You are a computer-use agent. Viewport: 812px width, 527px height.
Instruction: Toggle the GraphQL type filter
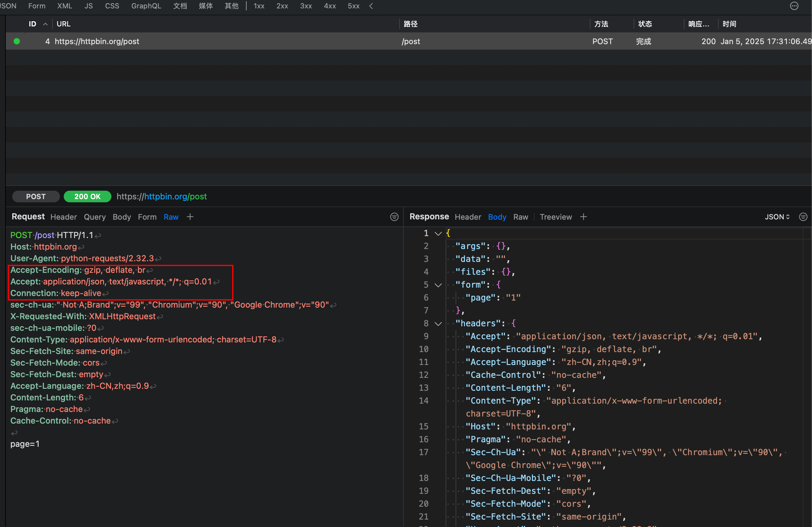coord(146,6)
